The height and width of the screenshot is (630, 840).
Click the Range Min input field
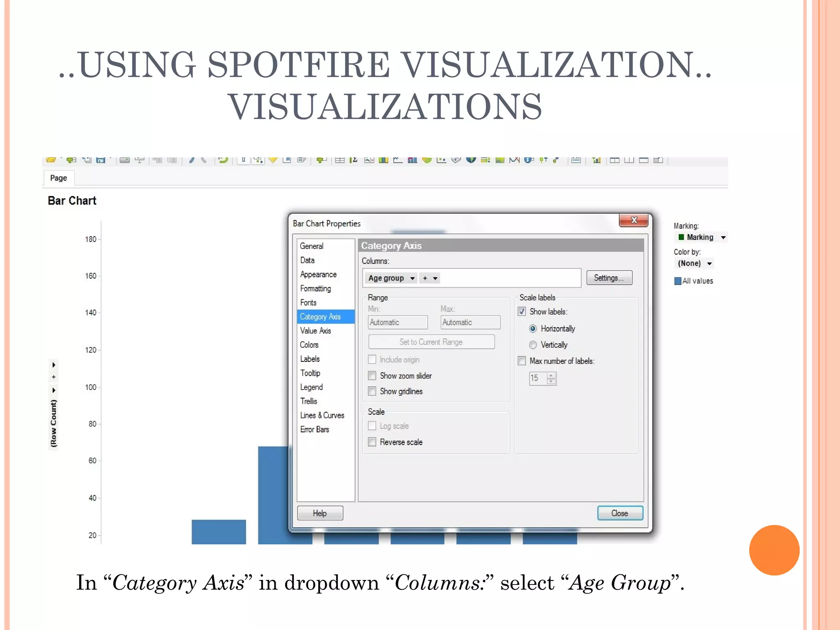398,322
